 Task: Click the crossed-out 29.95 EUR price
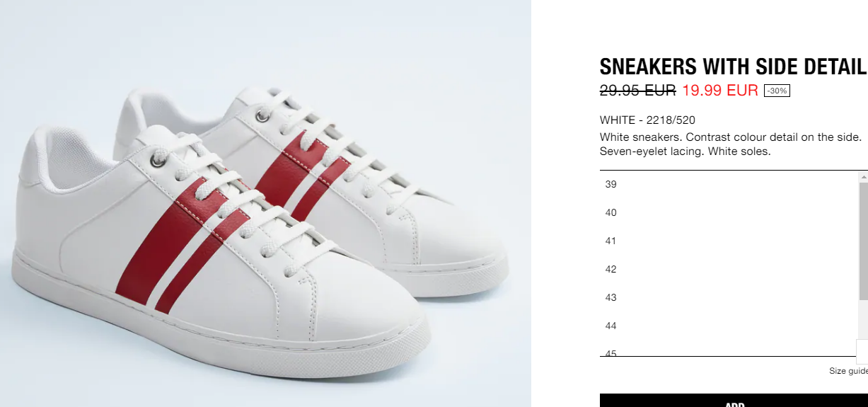pos(638,91)
